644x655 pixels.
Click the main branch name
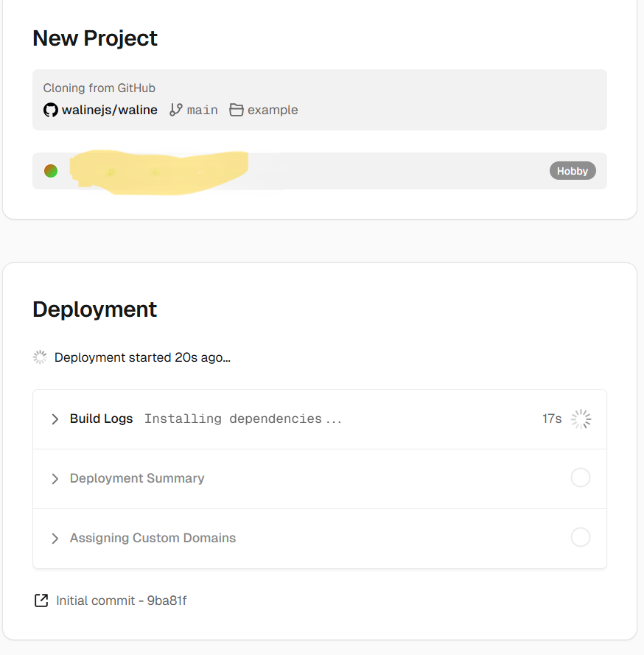click(202, 110)
